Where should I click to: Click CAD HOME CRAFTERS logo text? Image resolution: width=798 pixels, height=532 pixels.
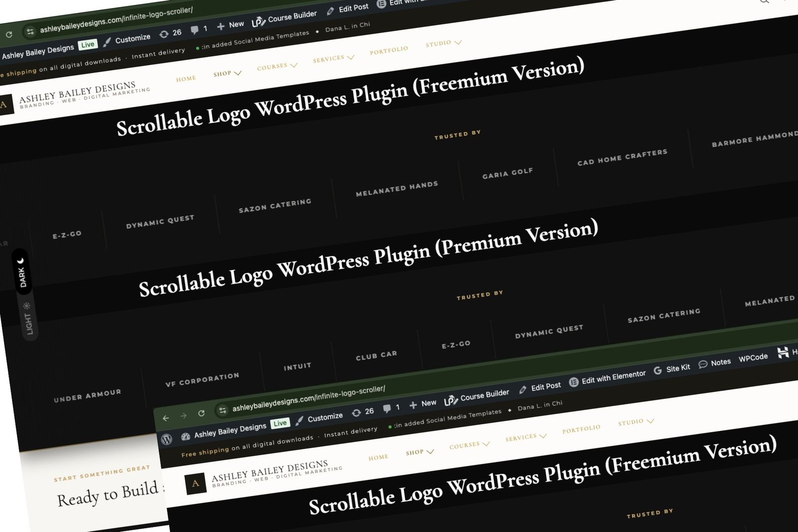tap(622, 157)
